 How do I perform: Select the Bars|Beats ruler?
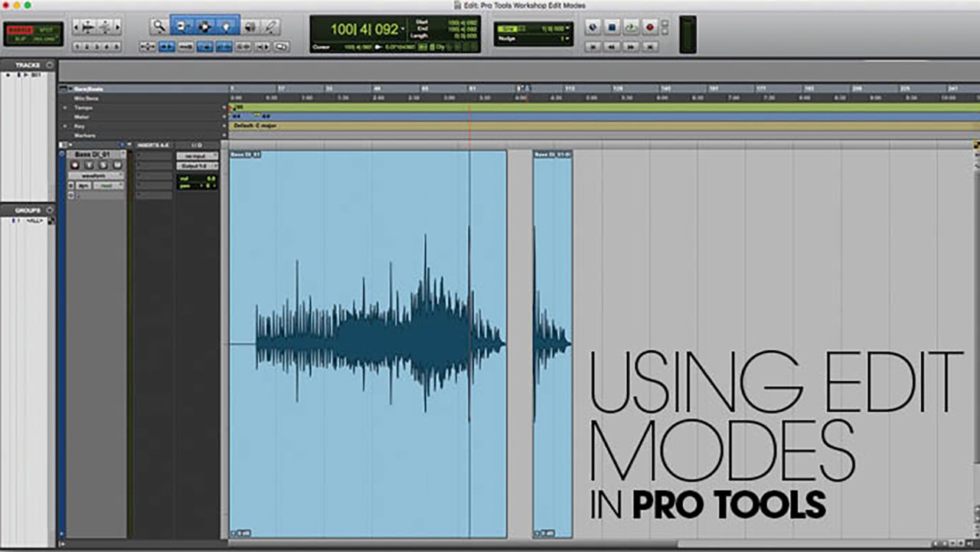point(88,89)
